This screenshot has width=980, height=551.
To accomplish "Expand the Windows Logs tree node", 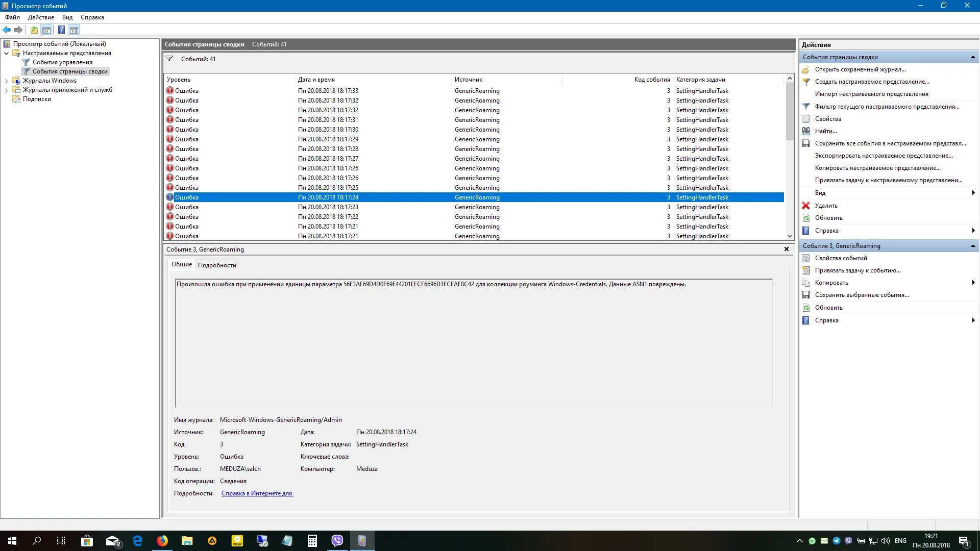I will 6,81.
